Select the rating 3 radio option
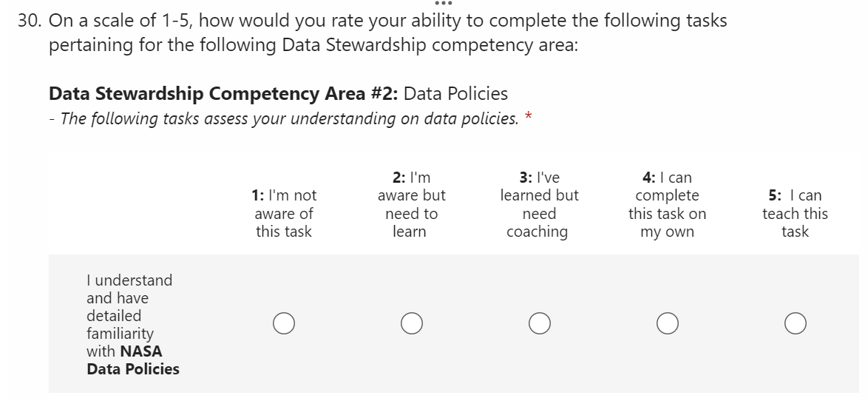Viewport: 868px width, 401px height. (x=539, y=323)
